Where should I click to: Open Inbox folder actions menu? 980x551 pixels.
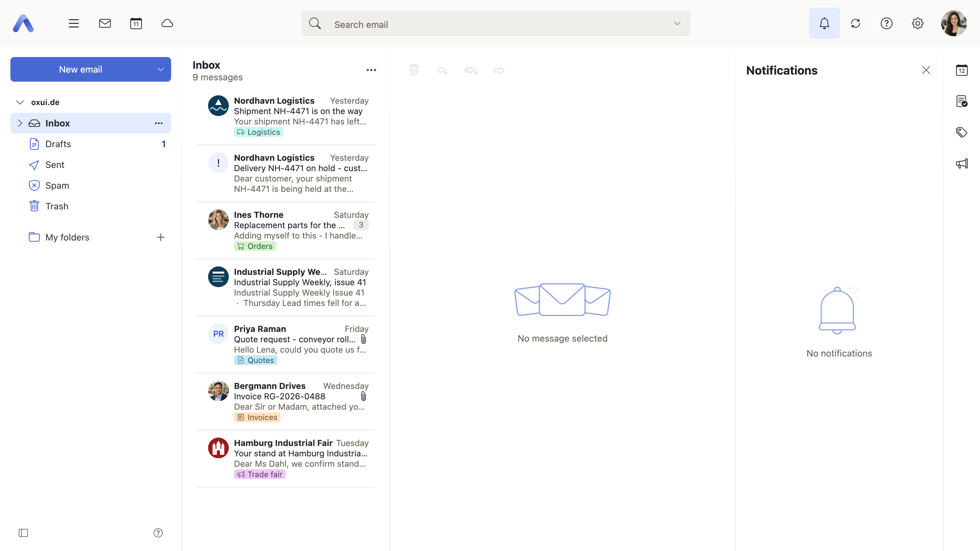[159, 123]
